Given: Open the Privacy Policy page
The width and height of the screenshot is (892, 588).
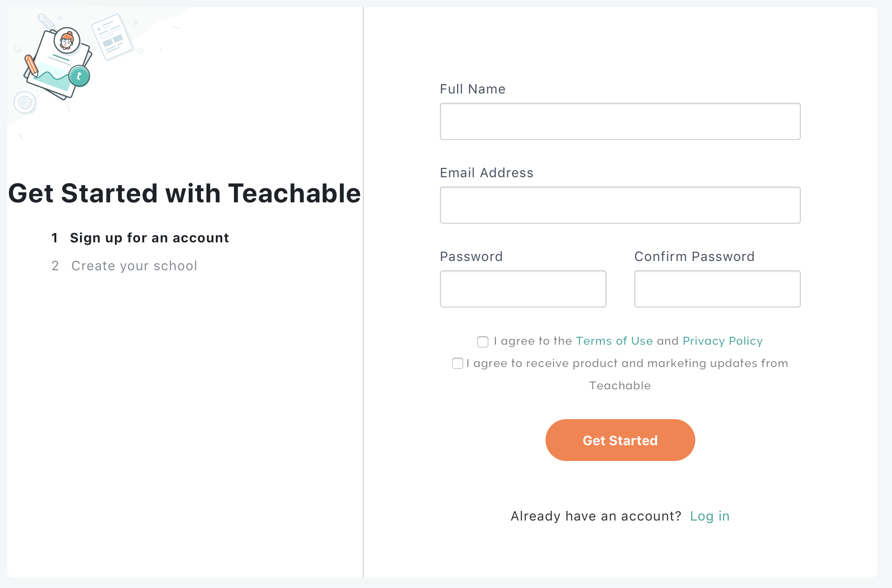Looking at the screenshot, I should tap(722, 341).
